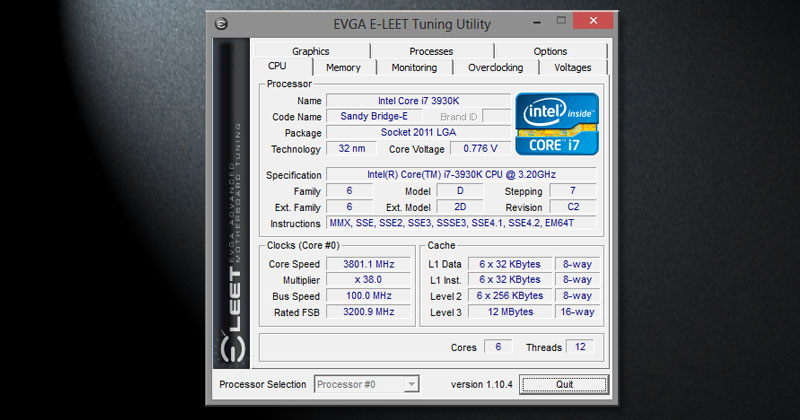The image size is (800, 420).
Task: Click the Level 3 associativity 16-way
Action: coord(577,312)
